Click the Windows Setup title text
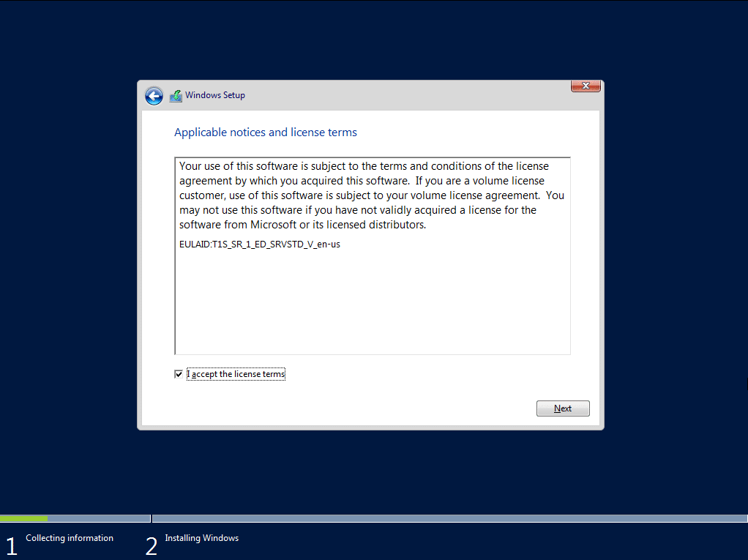 (x=215, y=95)
